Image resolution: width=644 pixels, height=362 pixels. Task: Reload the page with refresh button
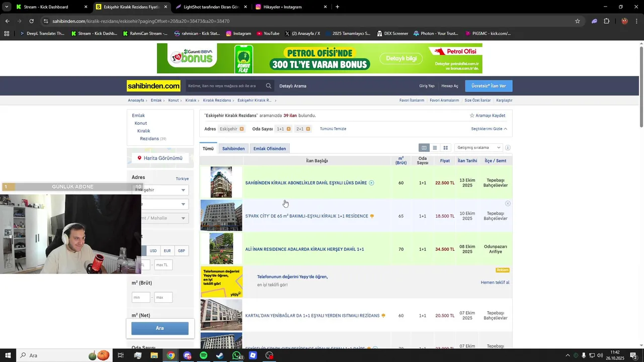[31, 21]
